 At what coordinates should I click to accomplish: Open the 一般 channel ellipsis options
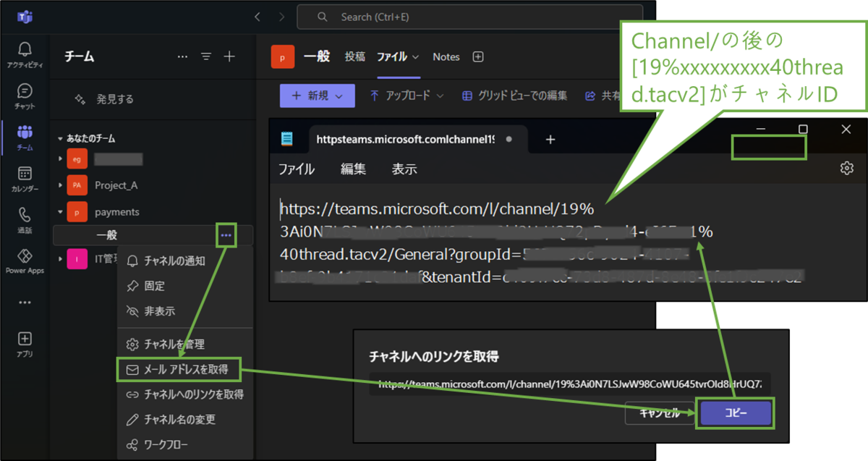[x=226, y=235]
